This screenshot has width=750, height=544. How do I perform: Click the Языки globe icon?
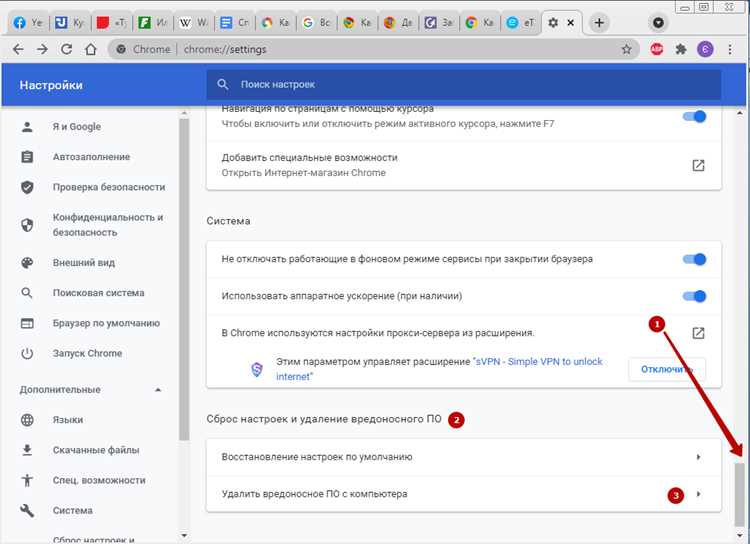(27, 420)
